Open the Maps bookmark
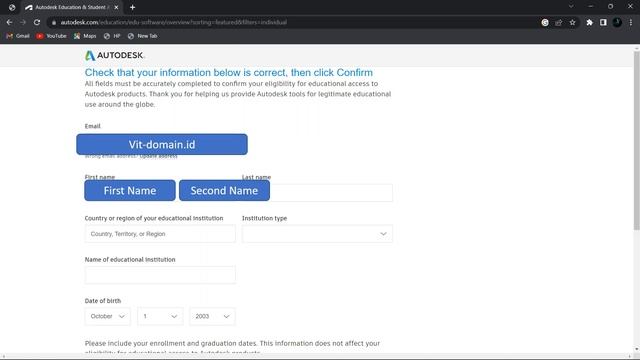This screenshot has width=640, height=360. pos(85,36)
